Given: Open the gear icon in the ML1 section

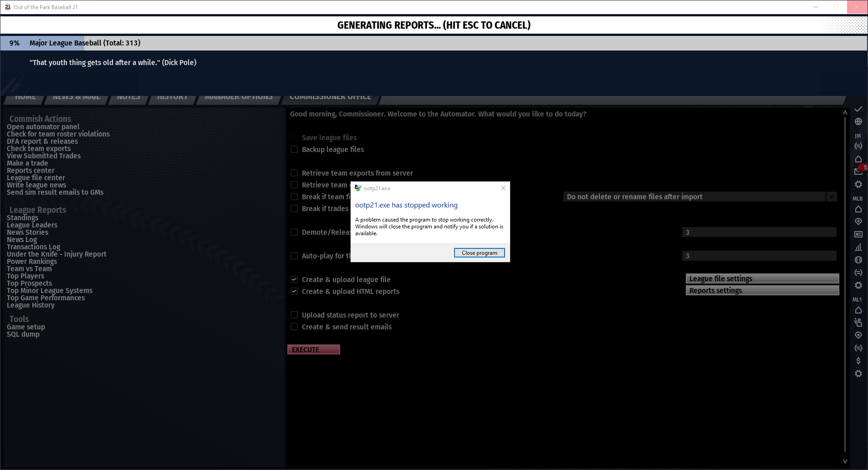Looking at the screenshot, I should pos(858,374).
